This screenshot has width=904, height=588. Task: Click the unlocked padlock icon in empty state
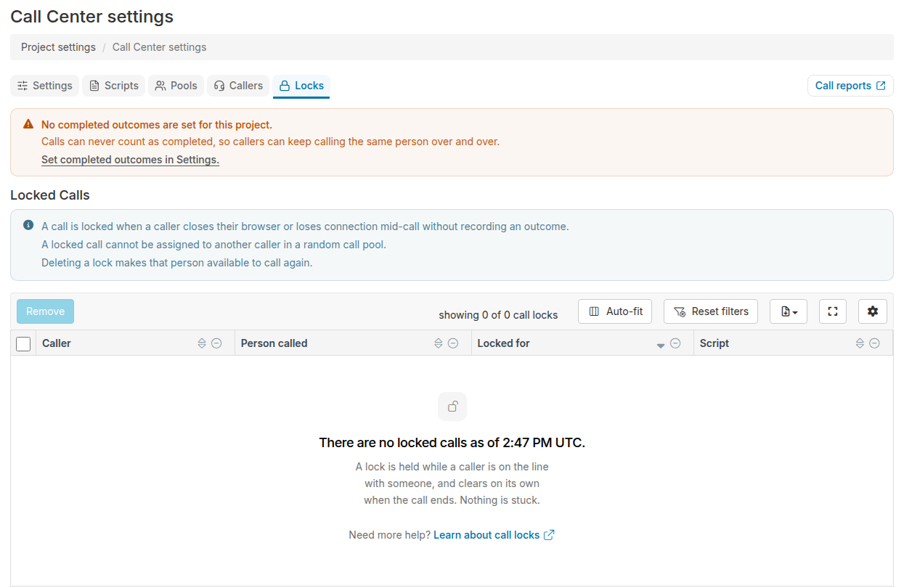click(x=452, y=407)
